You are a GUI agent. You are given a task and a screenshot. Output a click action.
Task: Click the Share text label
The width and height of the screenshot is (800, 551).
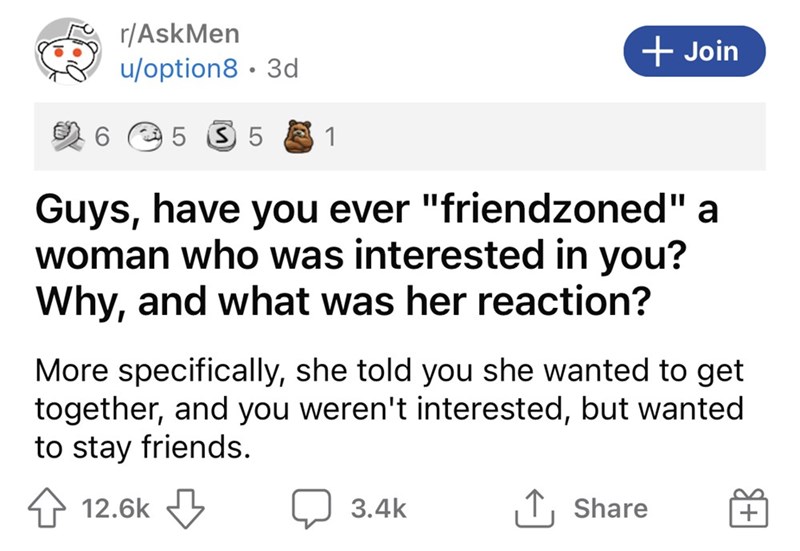point(611,509)
